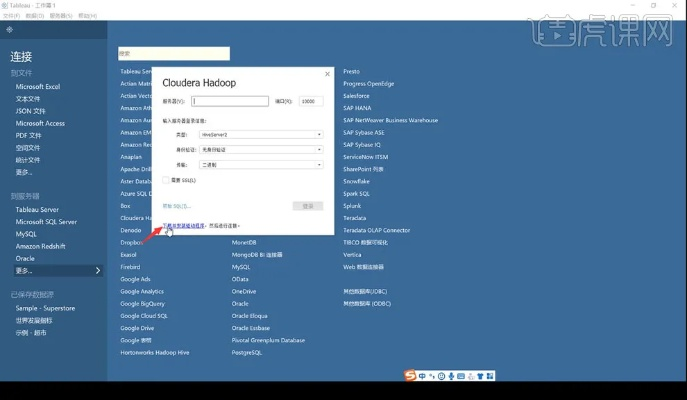The image size is (687, 400).
Task: Select Progress OpenEdge connector
Action: 368,84
